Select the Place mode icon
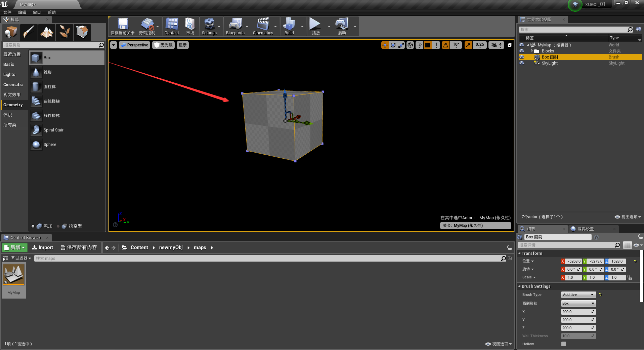The height and width of the screenshot is (350, 644). tap(11, 32)
